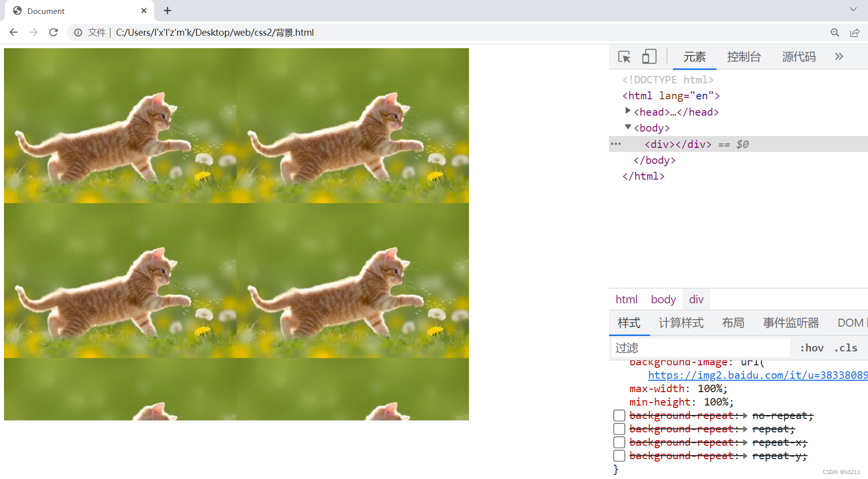Click div in the breadcrumb

pyautogui.click(x=696, y=299)
